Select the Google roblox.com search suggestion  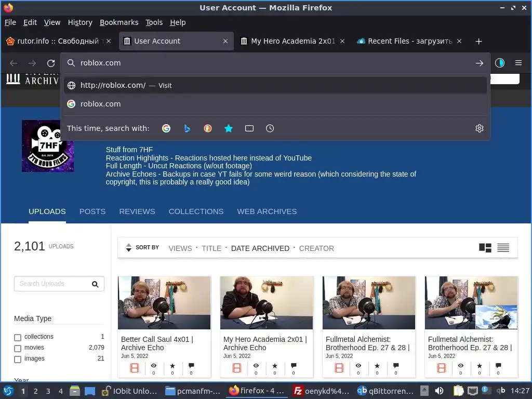(x=275, y=104)
